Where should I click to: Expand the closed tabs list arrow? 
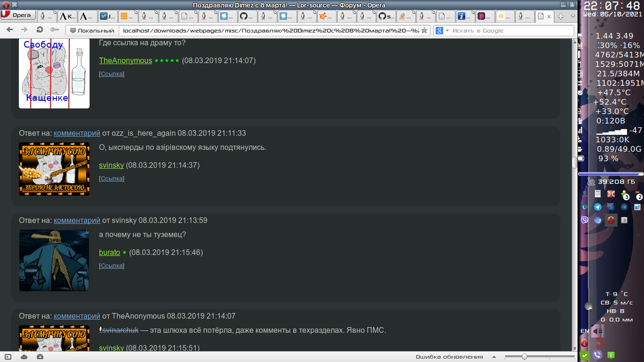[573, 16]
